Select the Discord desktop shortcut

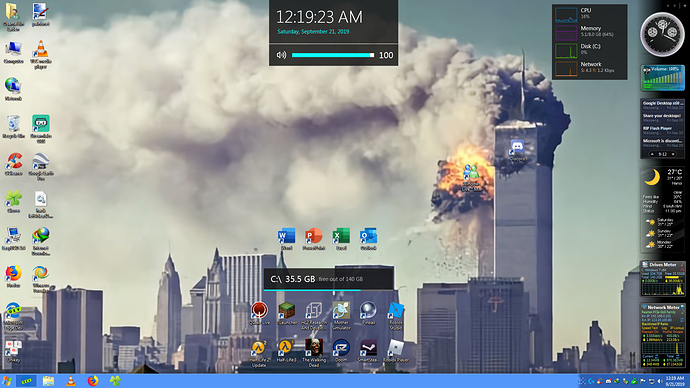click(x=517, y=150)
